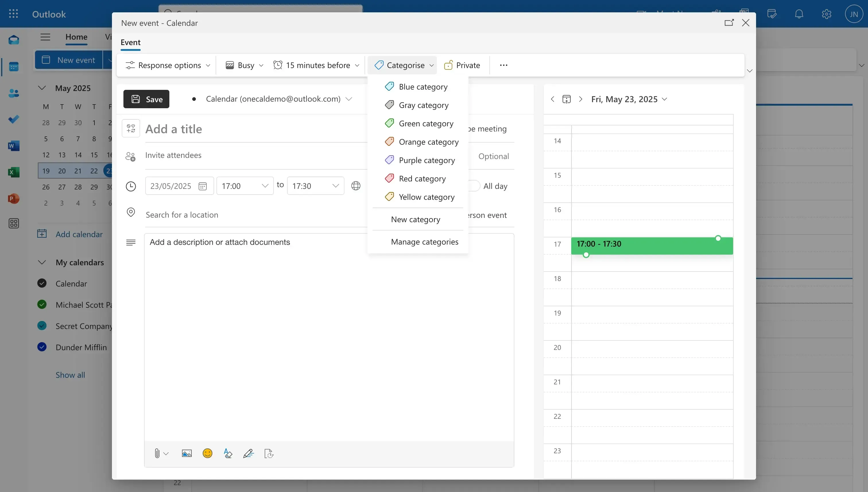Uncheck the main Calendar checkbox
Image resolution: width=868 pixels, height=492 pixels.
42,284
